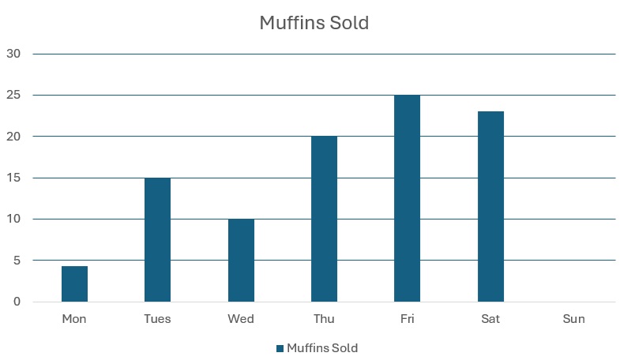Click the Wednesday bar
This screenshot has width=635, height=364.
[x=241, y=261]
